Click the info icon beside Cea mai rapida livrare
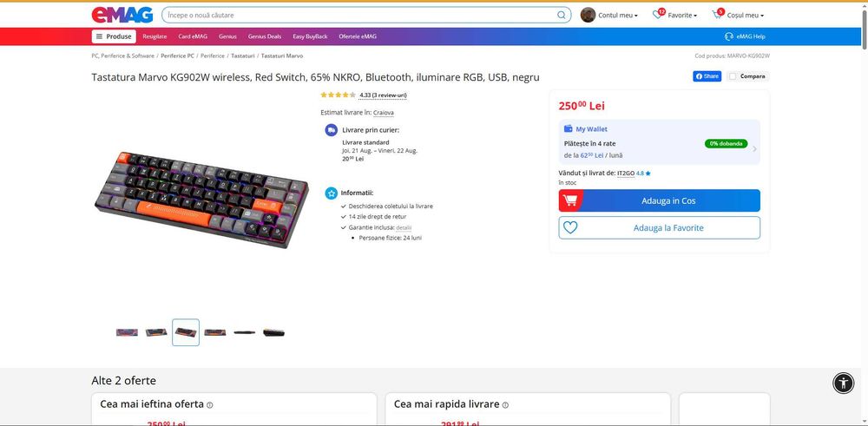 505,405
